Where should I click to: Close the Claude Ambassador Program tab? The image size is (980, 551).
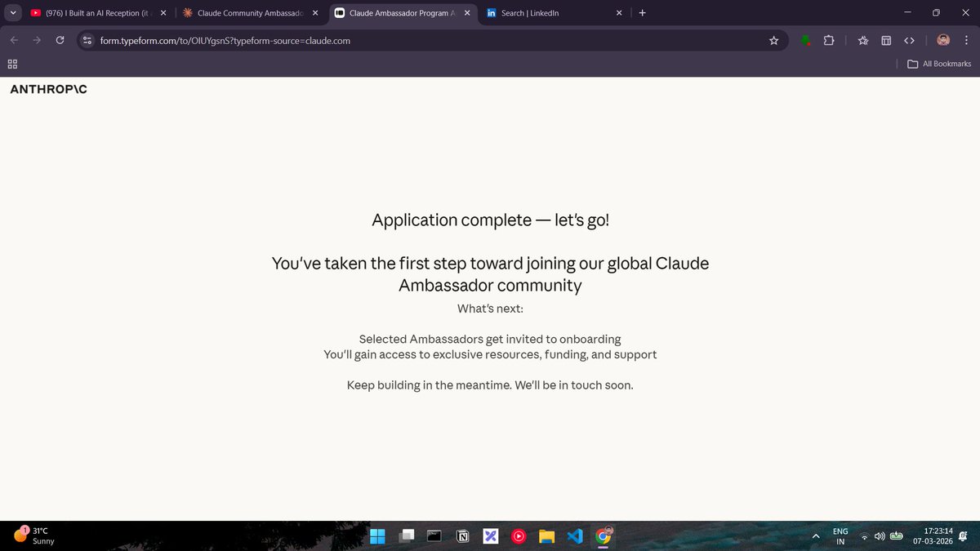point(467,13)
